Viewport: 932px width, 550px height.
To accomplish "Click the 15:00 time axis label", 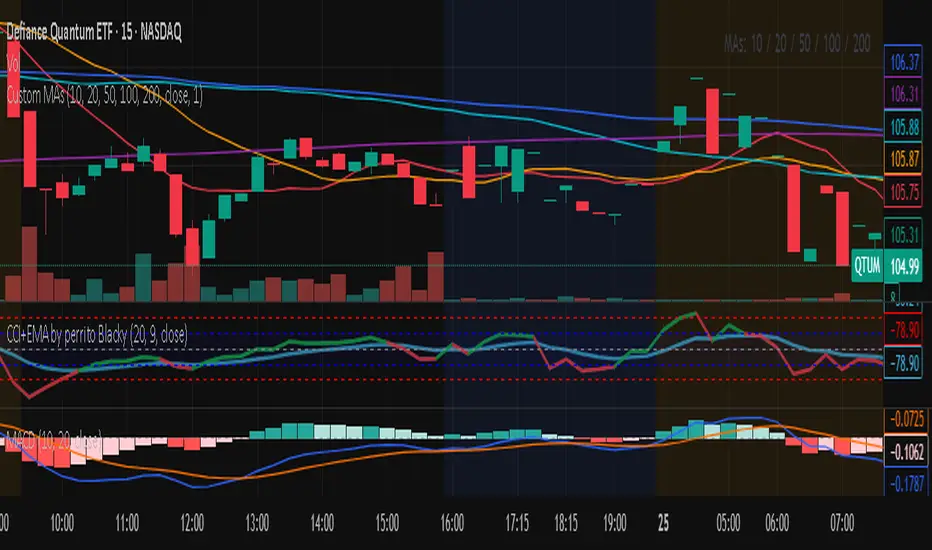I will click(x=387, y=523).
